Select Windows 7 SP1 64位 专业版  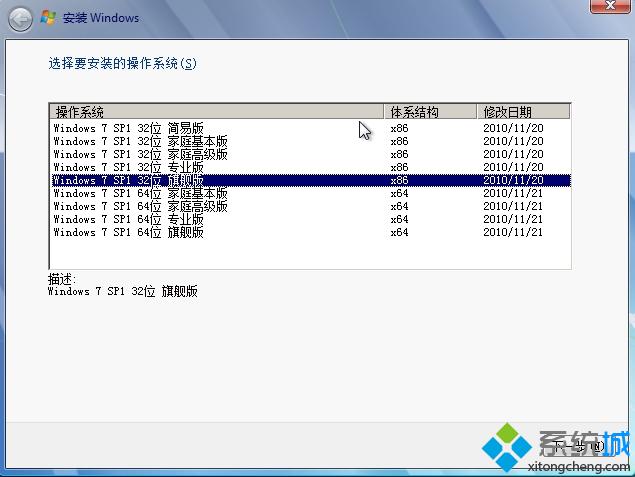(x=311, y=219)
